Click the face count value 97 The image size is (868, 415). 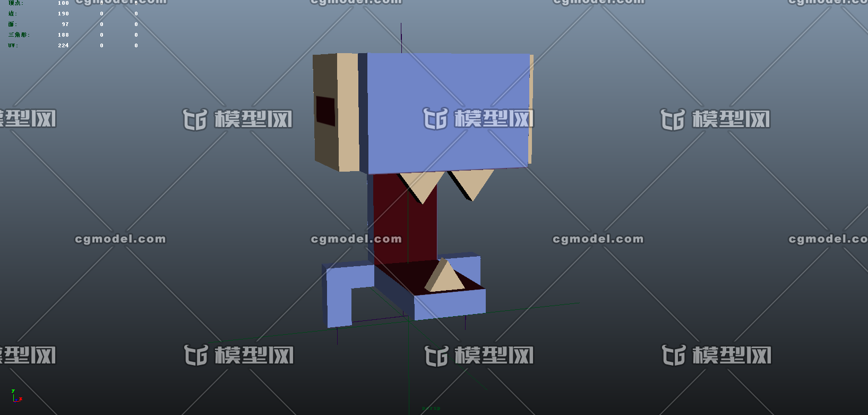pyautogui.click(x=65, y=24)
